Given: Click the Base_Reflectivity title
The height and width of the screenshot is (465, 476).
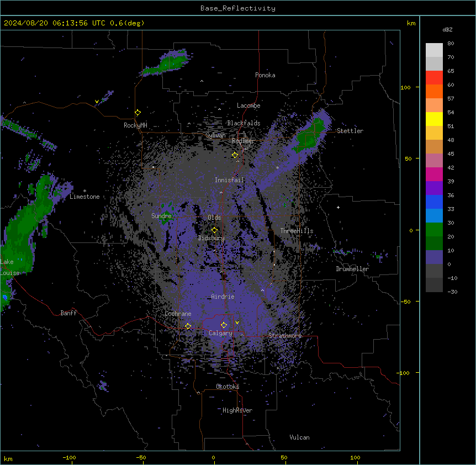Looking at the screenshot, I should click(238, 8).
